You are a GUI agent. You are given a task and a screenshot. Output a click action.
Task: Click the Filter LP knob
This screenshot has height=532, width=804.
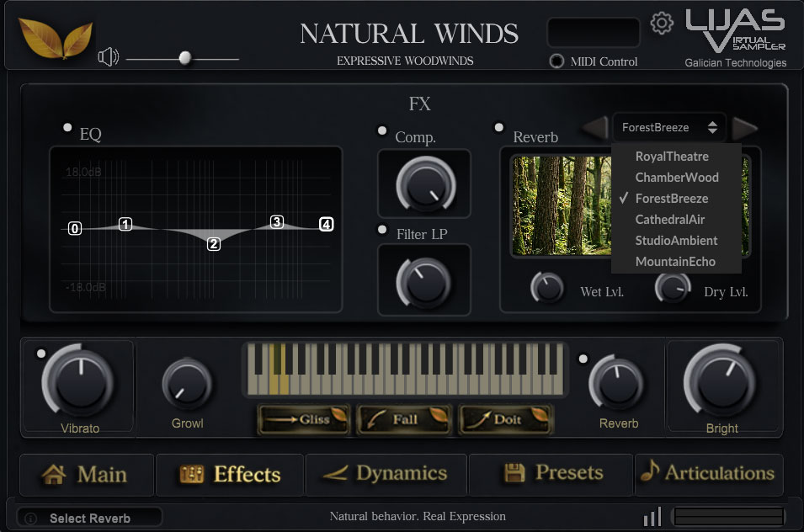click(424, 282)
